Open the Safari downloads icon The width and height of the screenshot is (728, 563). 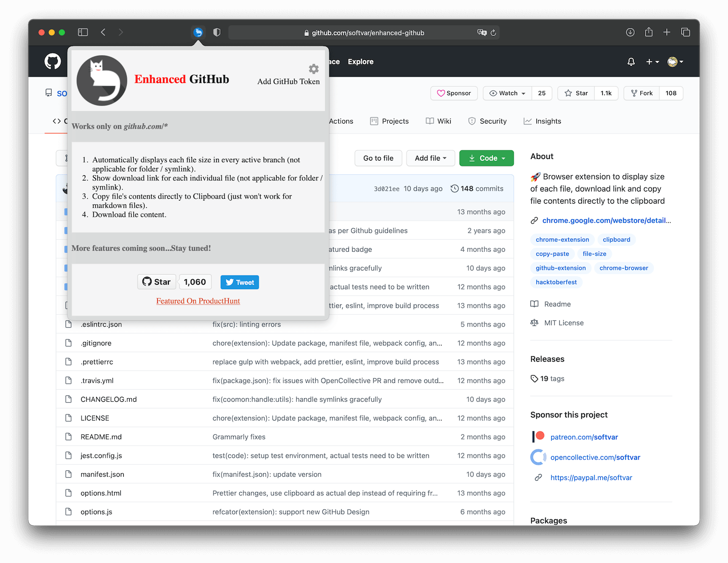[630, 32]
